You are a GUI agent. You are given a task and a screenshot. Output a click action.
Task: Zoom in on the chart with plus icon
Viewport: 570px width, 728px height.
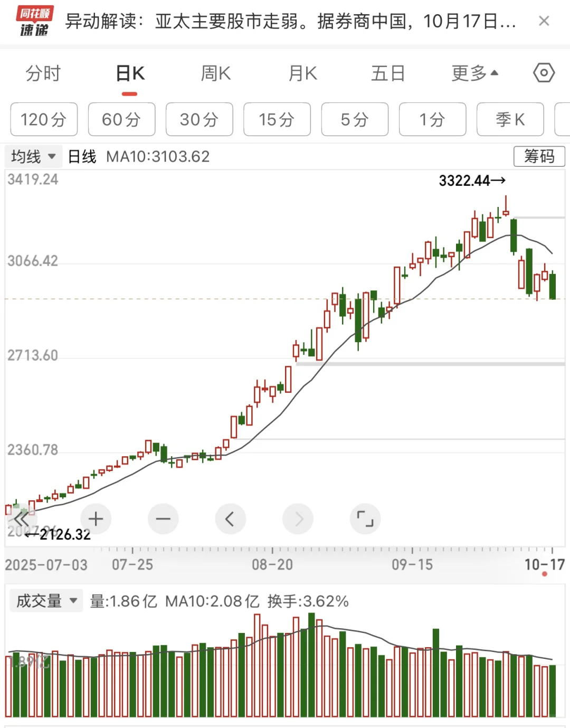[96, 519]
